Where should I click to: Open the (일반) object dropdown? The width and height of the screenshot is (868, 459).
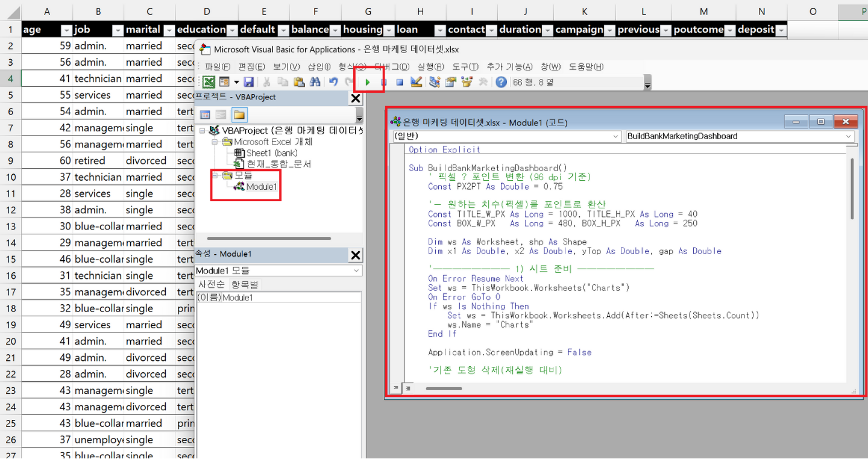[x=615, y=137]
